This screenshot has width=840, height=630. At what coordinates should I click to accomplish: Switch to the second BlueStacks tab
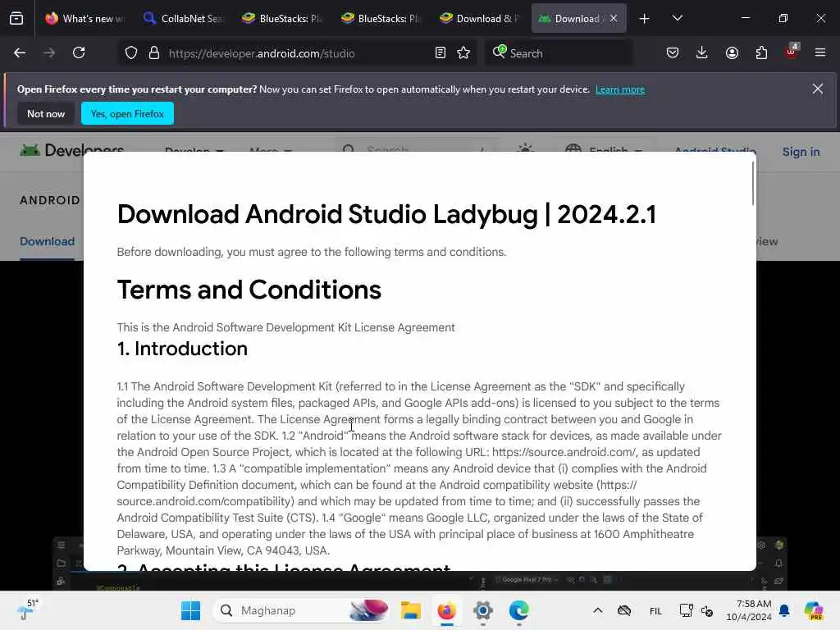tap(381, 19)
